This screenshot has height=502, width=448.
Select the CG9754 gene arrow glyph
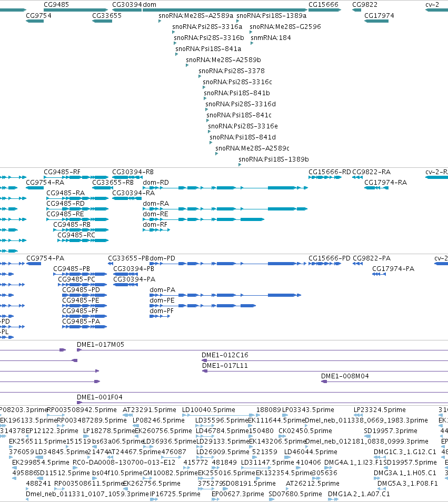(x=35, y=21)
